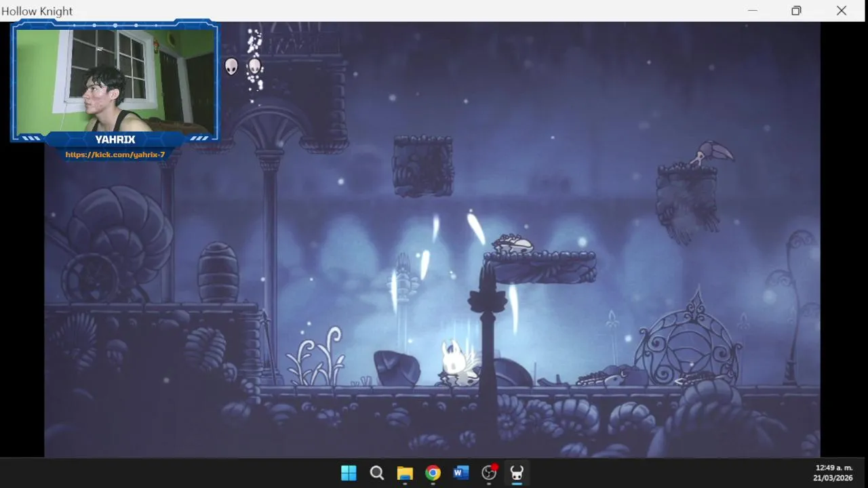Click the YAHRIX name banner

pyautogui.click(x=115, y=140)
